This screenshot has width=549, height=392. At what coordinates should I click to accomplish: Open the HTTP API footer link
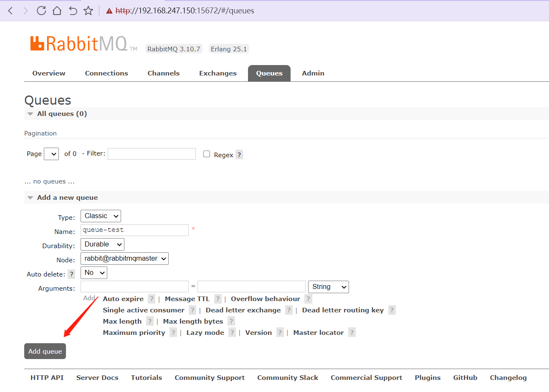[x=47, y=378]
